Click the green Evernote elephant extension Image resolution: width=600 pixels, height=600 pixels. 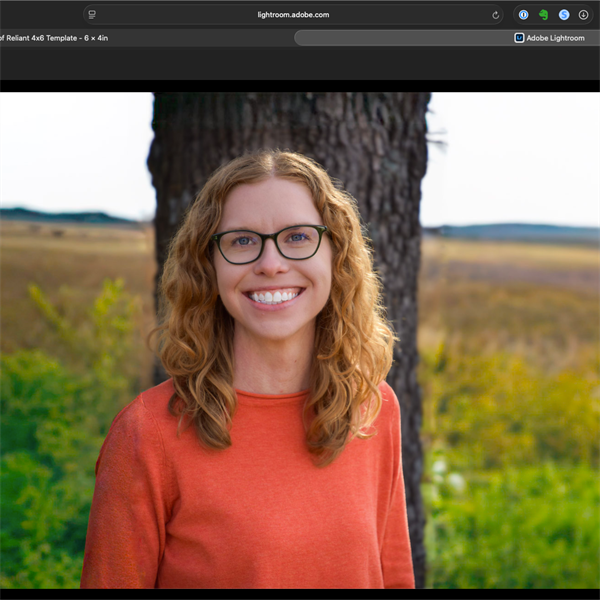(x=543, y=15)
